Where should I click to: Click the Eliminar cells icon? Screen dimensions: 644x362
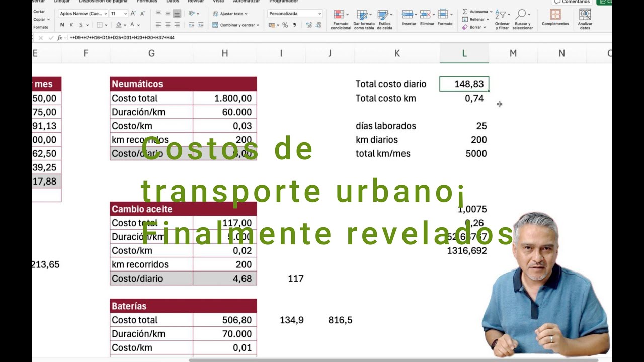point(427,17)
